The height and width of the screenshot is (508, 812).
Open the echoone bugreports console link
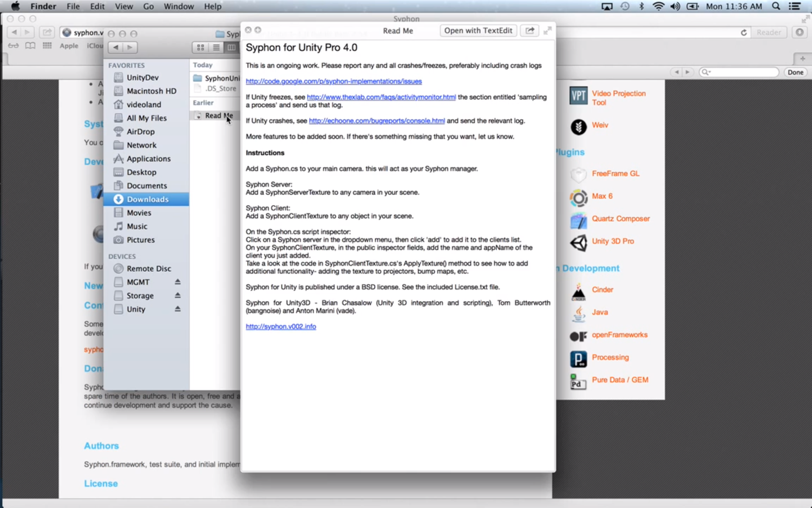(x=377, y=121)
